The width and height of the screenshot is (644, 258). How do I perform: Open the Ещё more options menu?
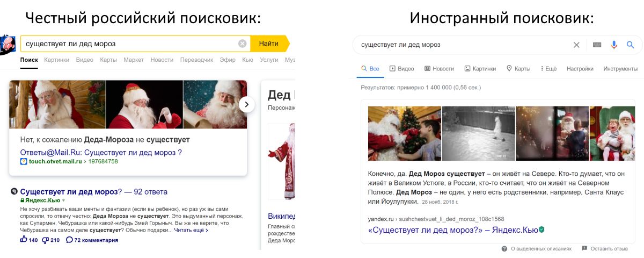click(x=548, y=69)
